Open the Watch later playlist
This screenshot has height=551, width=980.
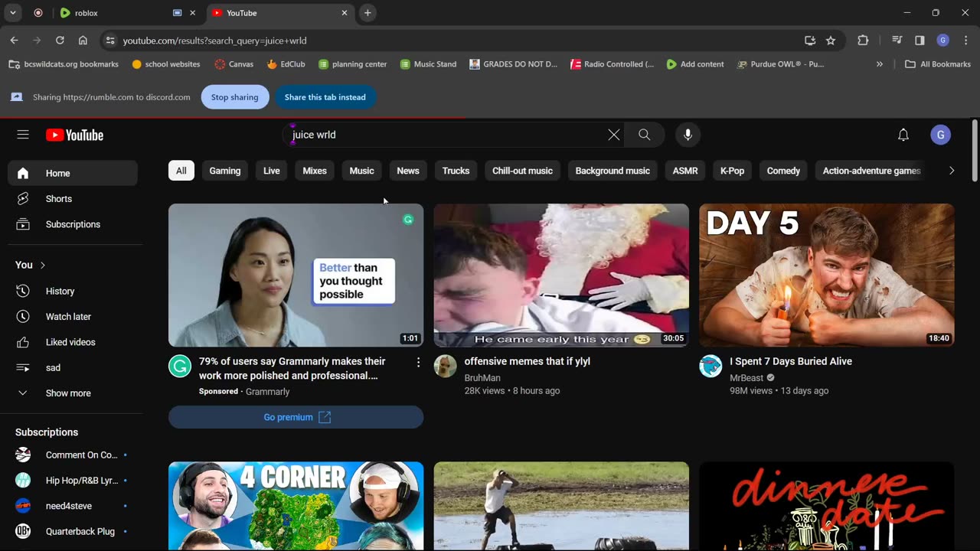[73, 317]
